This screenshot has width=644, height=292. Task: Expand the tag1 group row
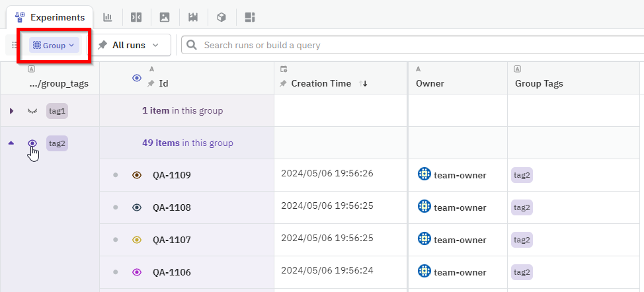click(x=11, y=111)
